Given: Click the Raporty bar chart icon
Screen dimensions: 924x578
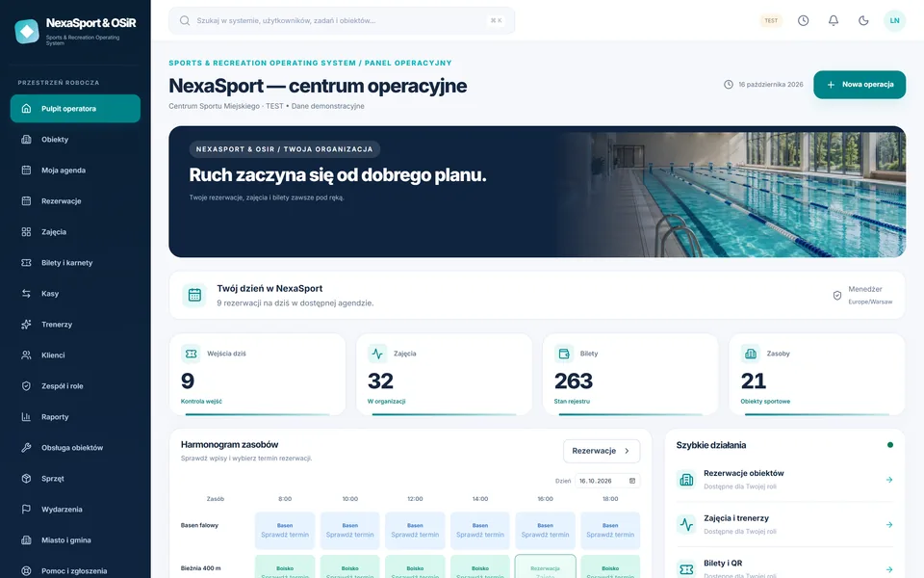Looking at the screenshot, I should (26, 416).
